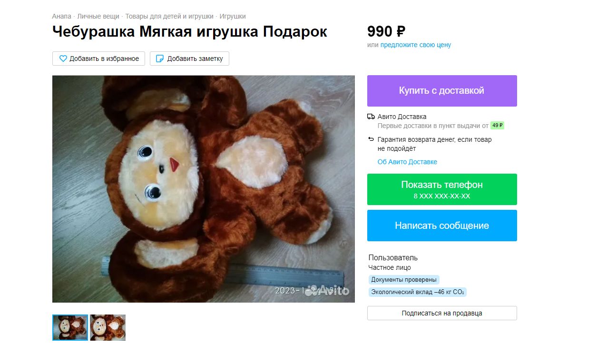Viewport: 597px width, 364px height.
Task: Open the Анапа breadcrumb link
Action: click(61, 16)
